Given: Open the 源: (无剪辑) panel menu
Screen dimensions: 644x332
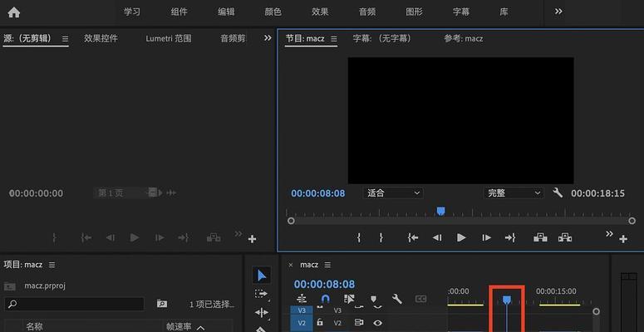Looking at the screenshot, I should pos(66,39).
